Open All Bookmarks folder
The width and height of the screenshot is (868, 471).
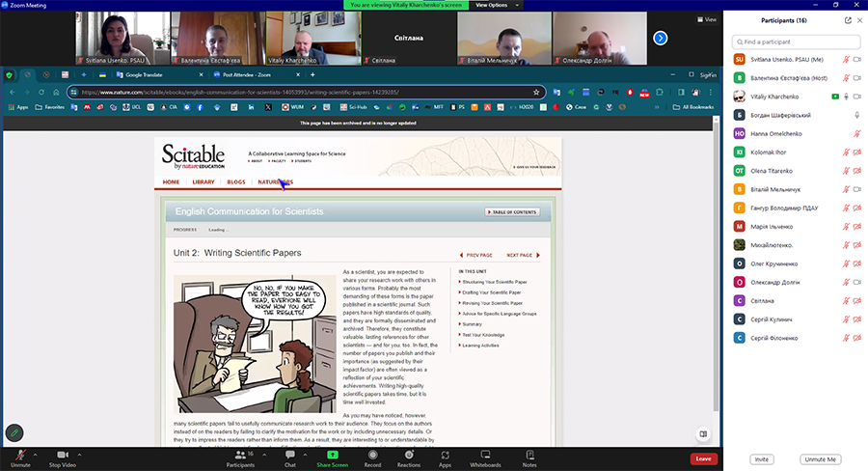tap(693, 107)
